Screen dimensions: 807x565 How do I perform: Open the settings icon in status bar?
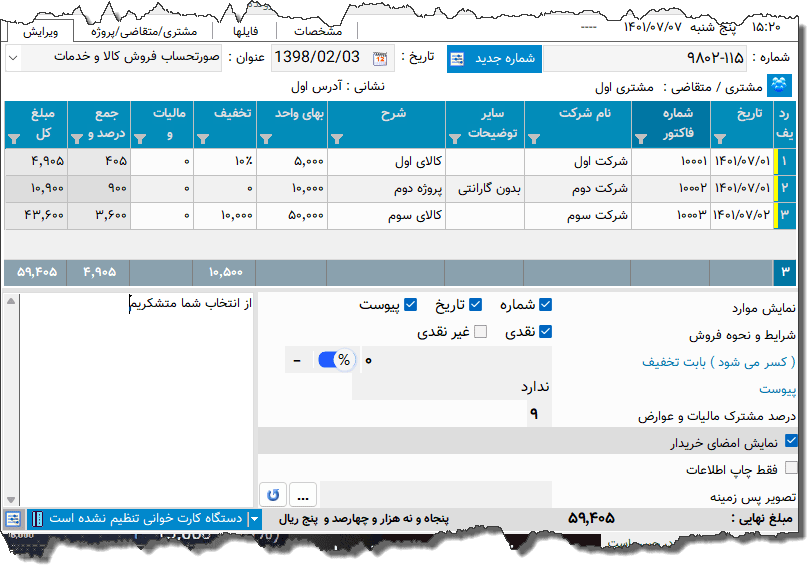click(x=13, y=519)
